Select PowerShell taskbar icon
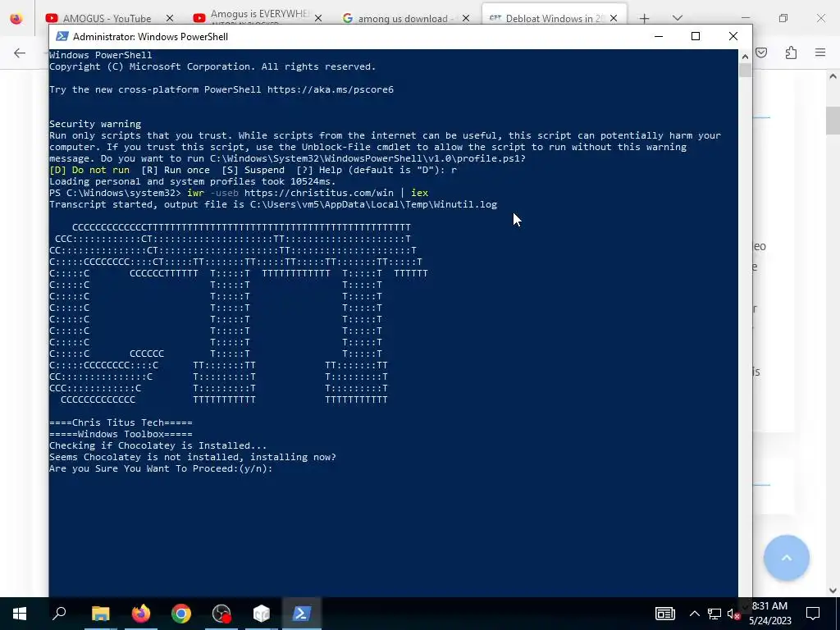 point(301,614)
